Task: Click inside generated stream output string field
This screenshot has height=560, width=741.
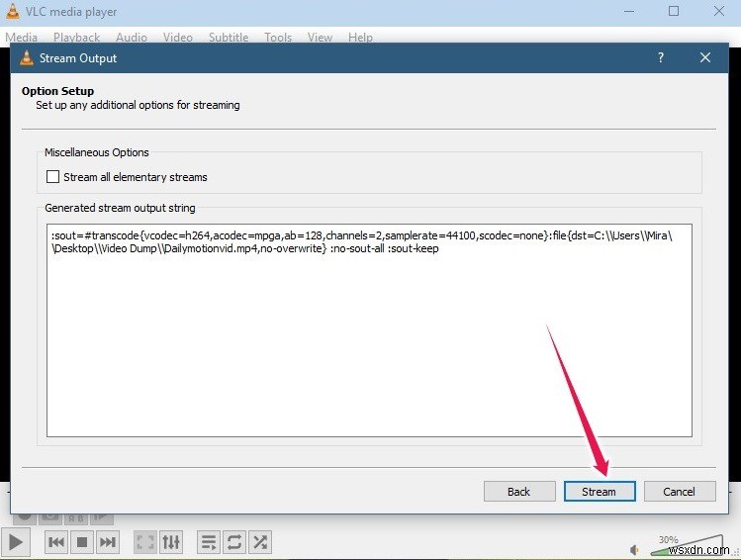Action: tap(369, 330)
